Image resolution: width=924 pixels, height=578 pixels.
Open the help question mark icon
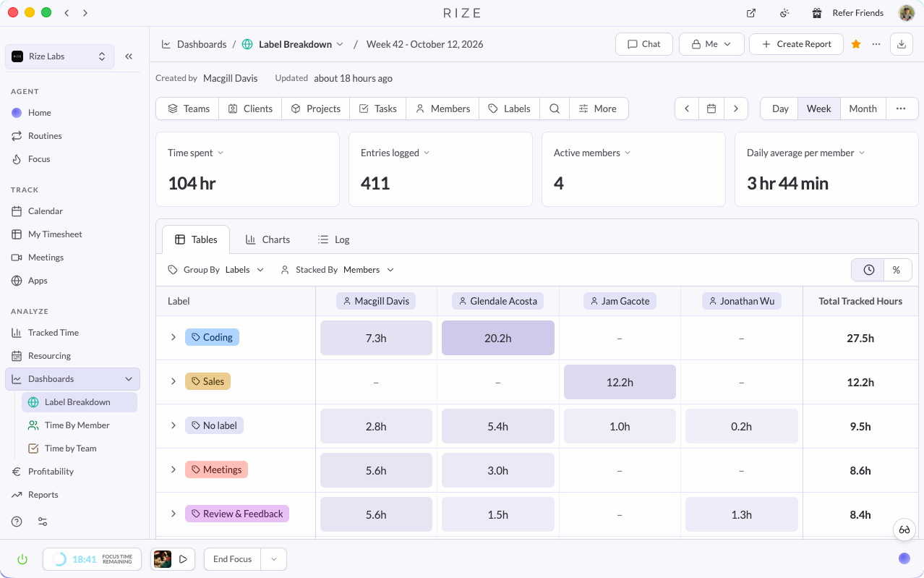click(17, 522)
